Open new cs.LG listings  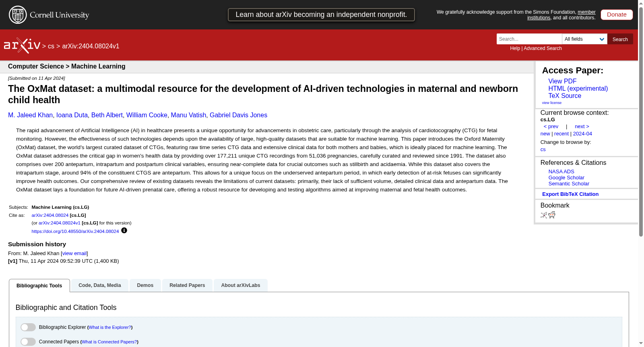545,134
